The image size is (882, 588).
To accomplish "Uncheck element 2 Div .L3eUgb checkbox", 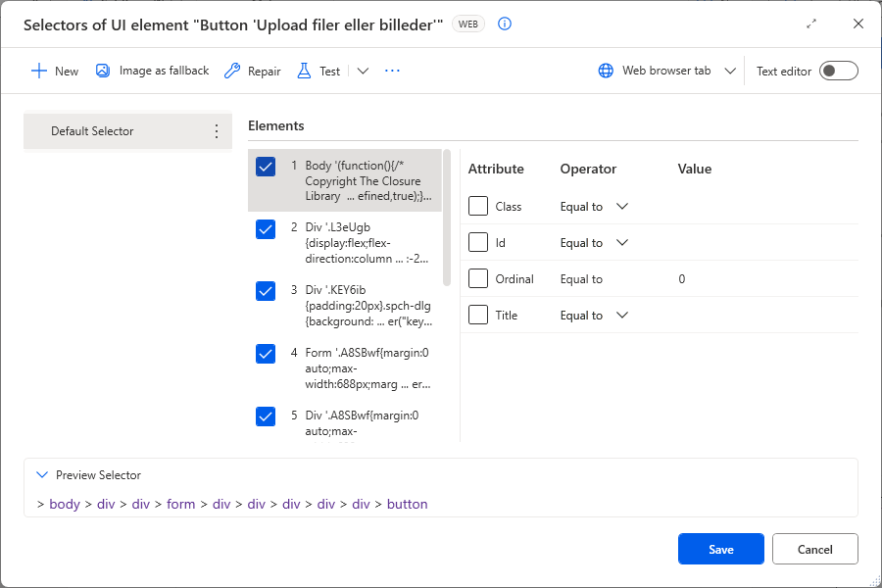I will 266,229.
